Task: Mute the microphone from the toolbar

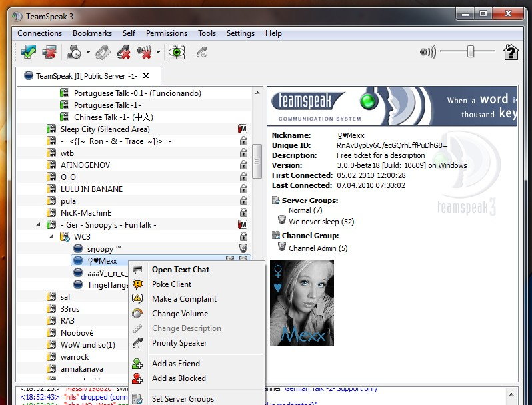Action: [123, 51]
